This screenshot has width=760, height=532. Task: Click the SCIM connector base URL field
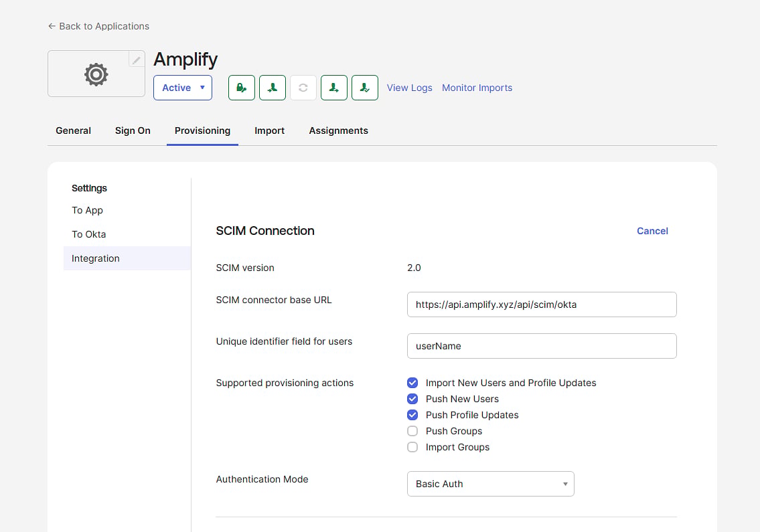pyautogui.click(x=542, y=304)
